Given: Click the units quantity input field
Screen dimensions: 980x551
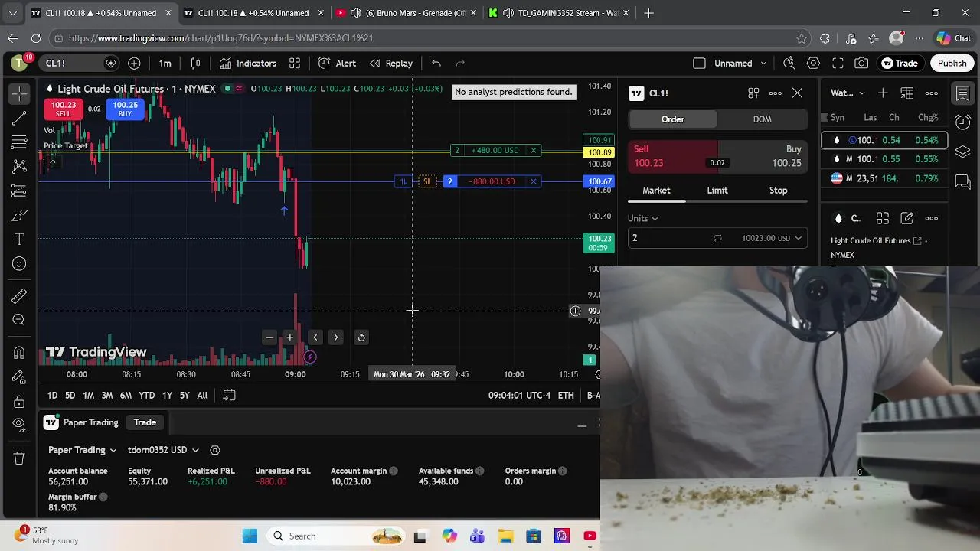Looking at the screenshot, I should pyautogui.click(x=666, y=238).
